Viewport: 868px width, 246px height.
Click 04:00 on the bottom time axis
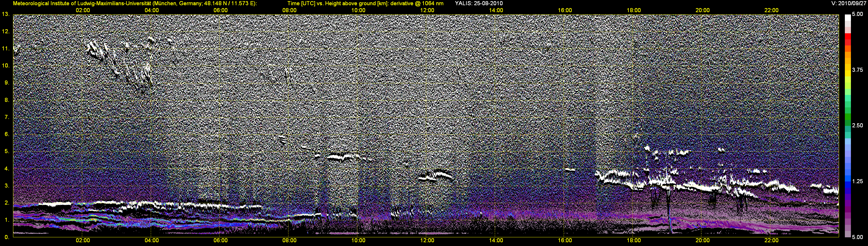[152, 240]
